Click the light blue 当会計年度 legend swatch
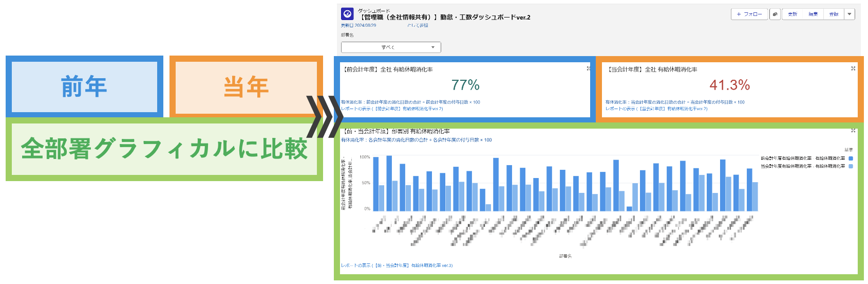The image size is (868, 284). (851, 166)
